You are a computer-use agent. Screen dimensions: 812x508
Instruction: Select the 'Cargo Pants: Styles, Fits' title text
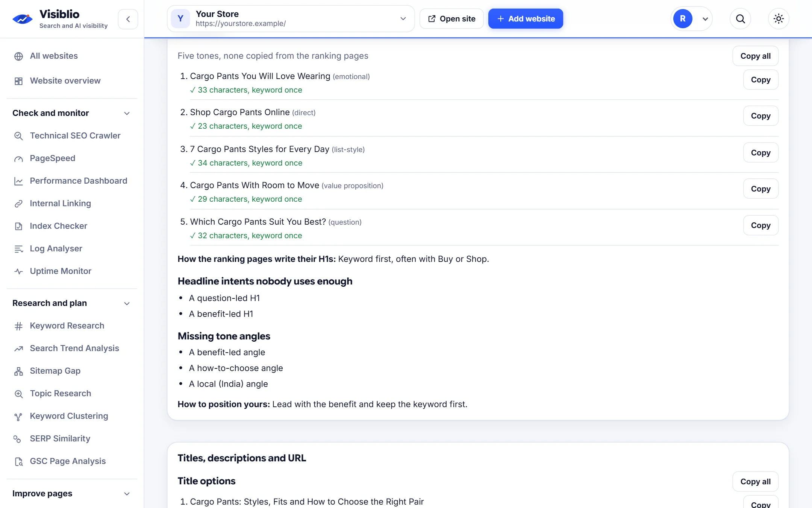pyautogui.click(x=307, y=502)
